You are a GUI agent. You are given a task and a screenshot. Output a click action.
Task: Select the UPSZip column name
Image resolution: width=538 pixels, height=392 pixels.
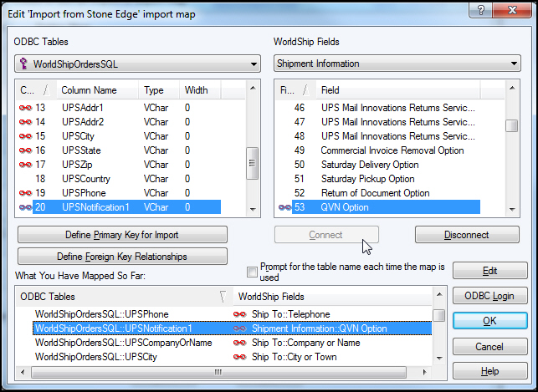pos(77,165)
